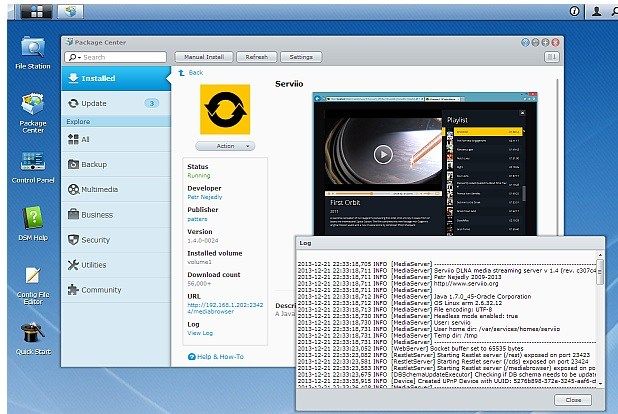Image resolution: width=618 pixels, height=414 pixels.
Task: Open the main menu grid icon
Action: [x=37, y=12]
